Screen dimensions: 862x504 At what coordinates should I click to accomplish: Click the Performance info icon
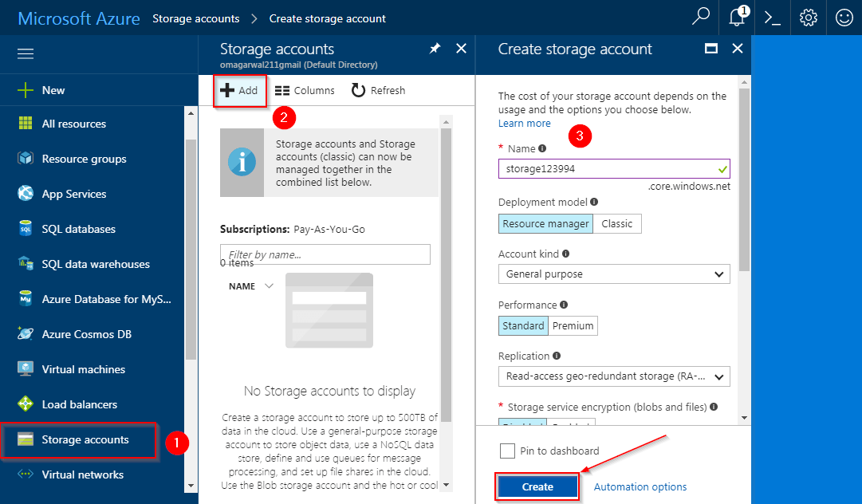[564, 305]
